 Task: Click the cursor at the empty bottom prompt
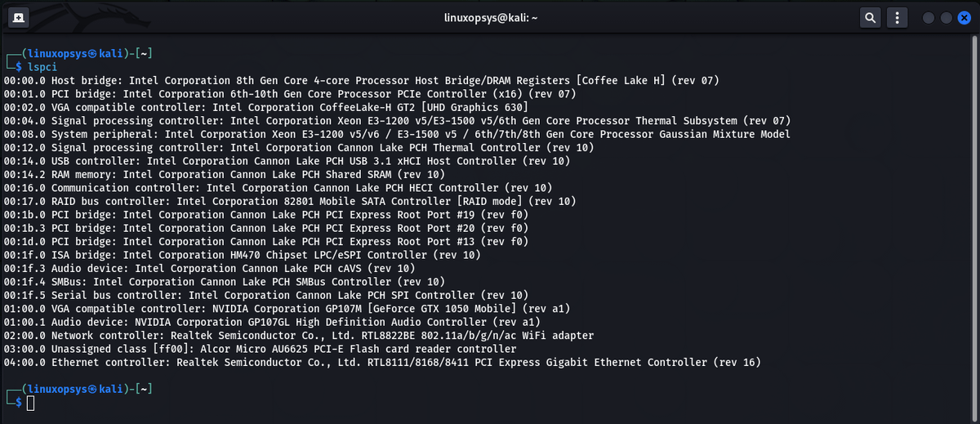tap(31, 402)
